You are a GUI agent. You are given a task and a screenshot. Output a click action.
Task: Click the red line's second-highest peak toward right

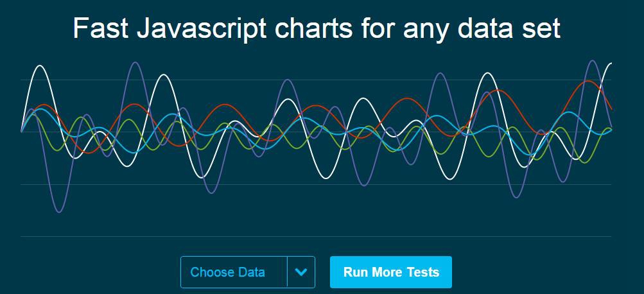pos(498,90)
